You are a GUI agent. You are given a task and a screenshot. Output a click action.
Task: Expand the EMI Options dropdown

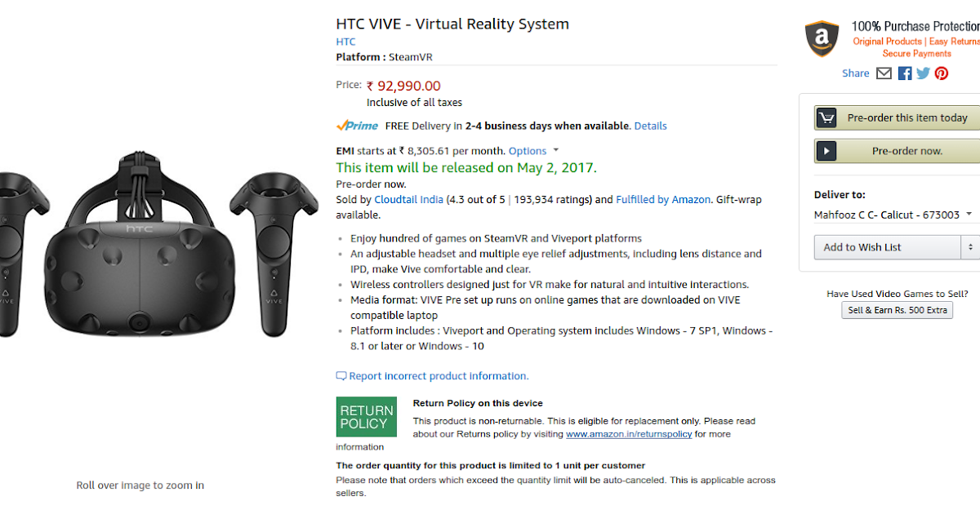534,151
